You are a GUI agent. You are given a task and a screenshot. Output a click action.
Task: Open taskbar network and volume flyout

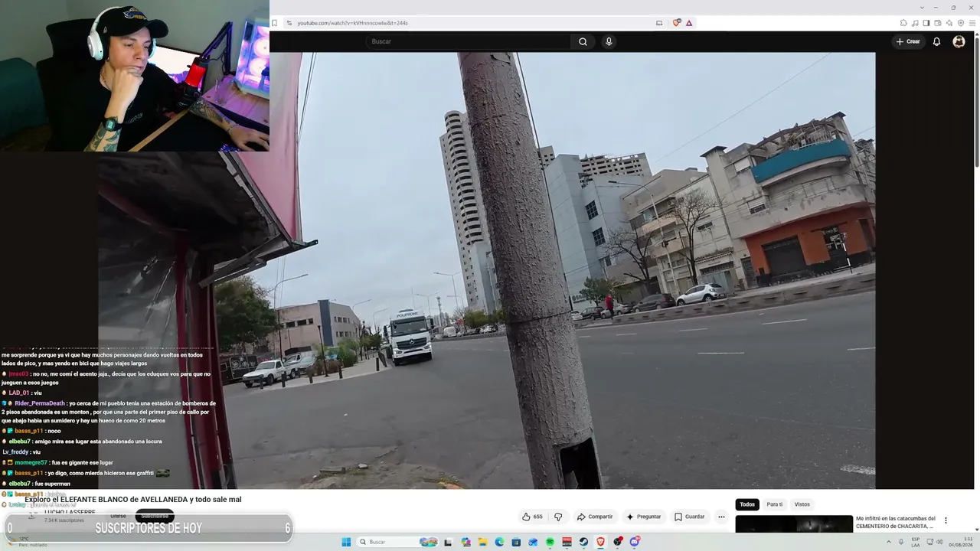(x=936, y=542)
